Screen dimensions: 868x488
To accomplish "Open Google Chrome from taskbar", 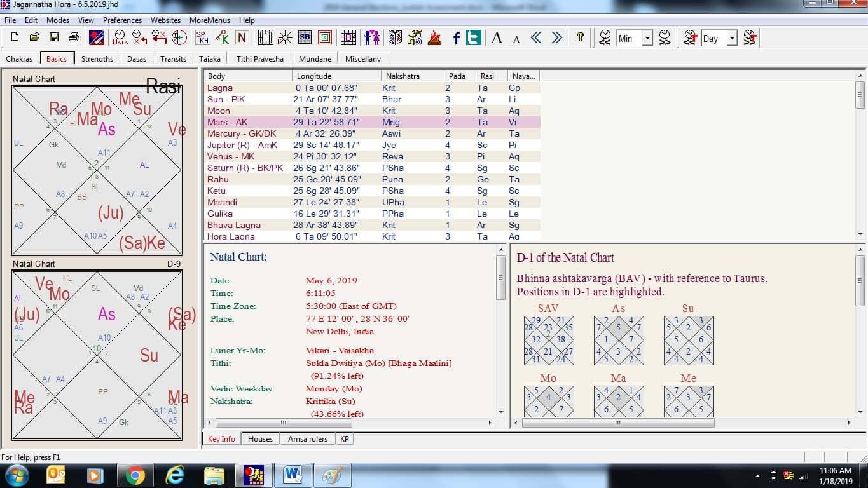I will [x=134, y=475].
